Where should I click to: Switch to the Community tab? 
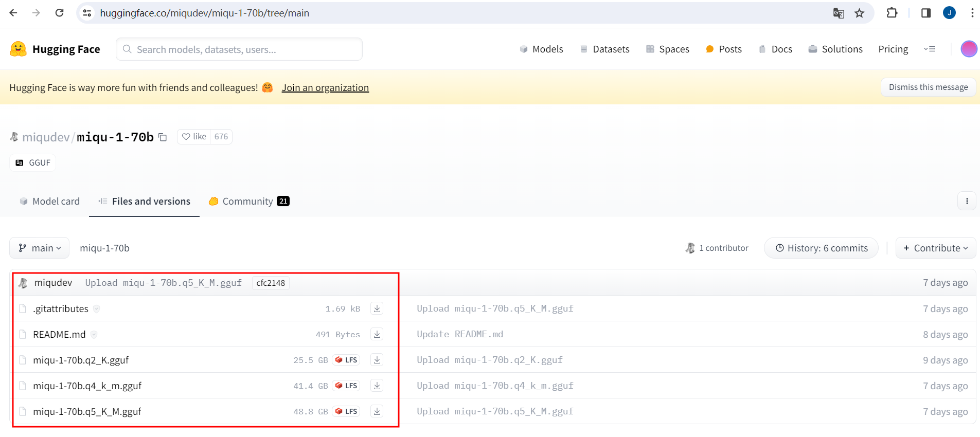[x=249, y=201]
